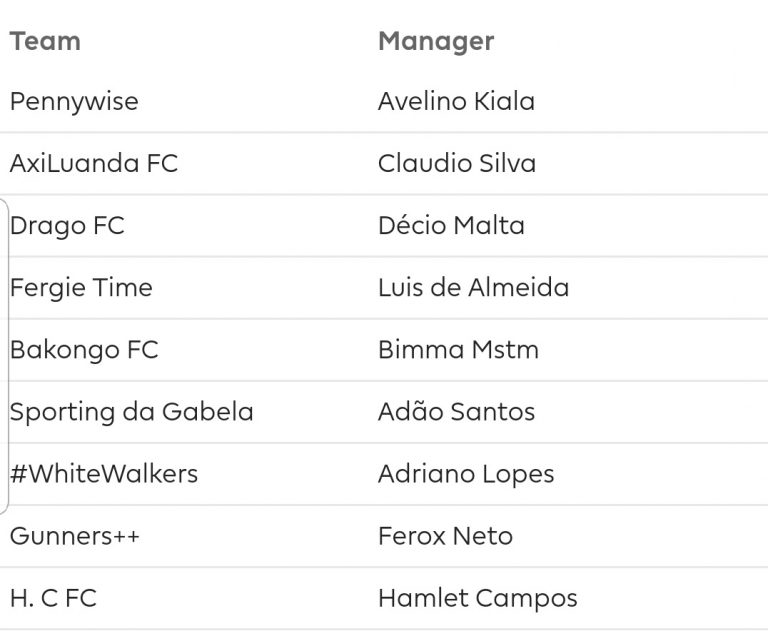Open Sporting da Gabela team page
The width and height of the screenshot is (768, 631).
click(x=132, y=412)
